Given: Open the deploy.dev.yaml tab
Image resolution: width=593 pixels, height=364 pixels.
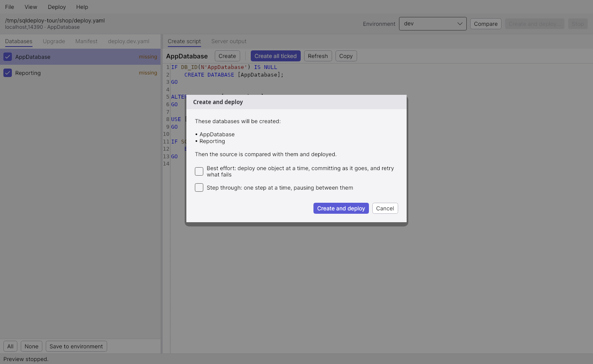Looking at the screenshot, I should [129, 41].
